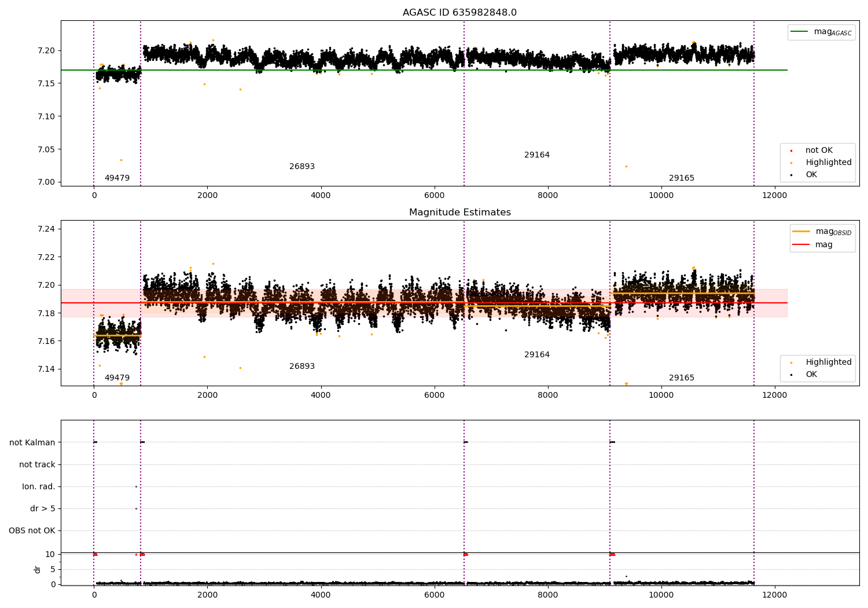
Task: Click 'Highlighted' in the Magnitude Estimates legend
Action: tap(822, 362)
